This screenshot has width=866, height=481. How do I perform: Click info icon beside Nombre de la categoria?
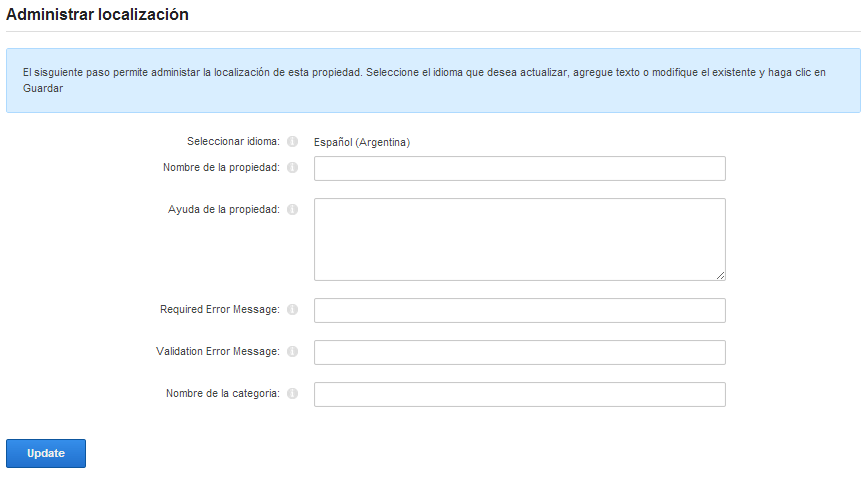[x=292, y=394]
